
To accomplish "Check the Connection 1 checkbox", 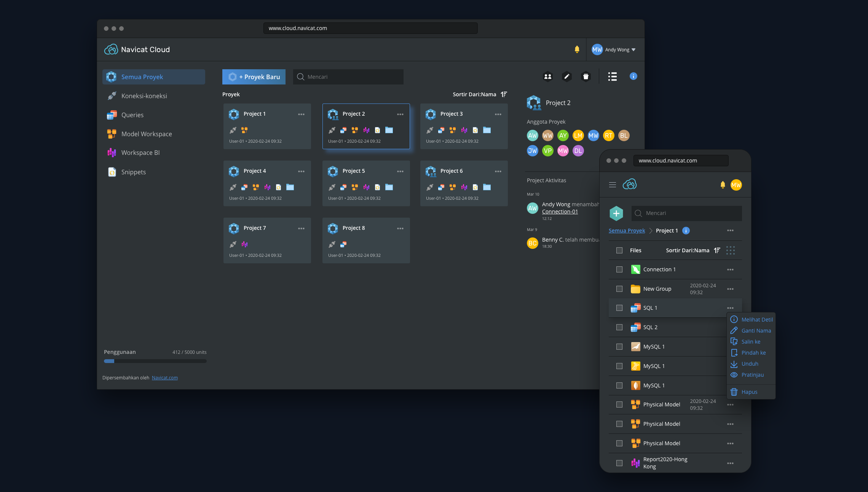I will 619,269.
